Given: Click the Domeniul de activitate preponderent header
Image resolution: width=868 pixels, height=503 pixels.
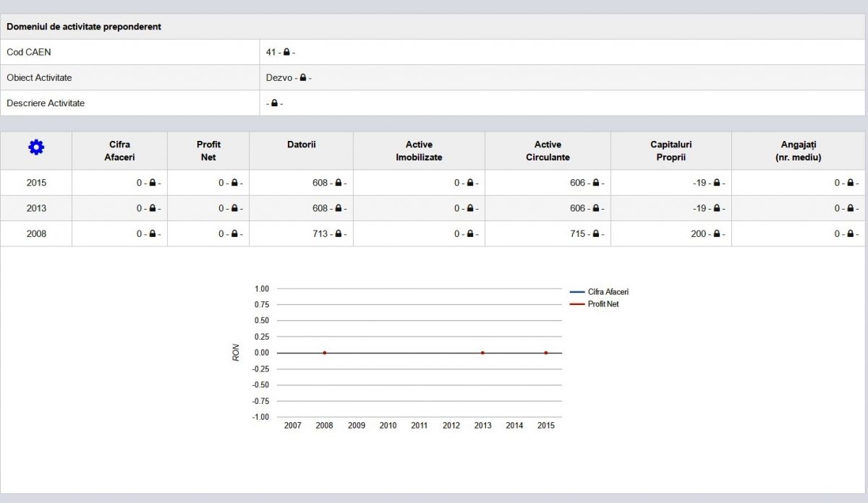Looking at the screenshot, I should tap(84, 27).
